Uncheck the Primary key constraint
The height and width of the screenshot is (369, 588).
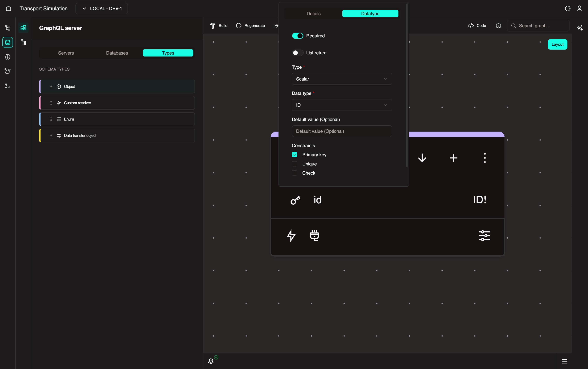coord(295,155)
